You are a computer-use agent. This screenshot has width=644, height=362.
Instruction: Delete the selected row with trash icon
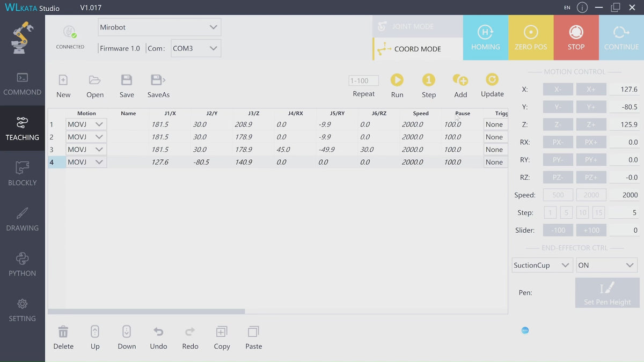pyautogui.click(x=63, y=331)
